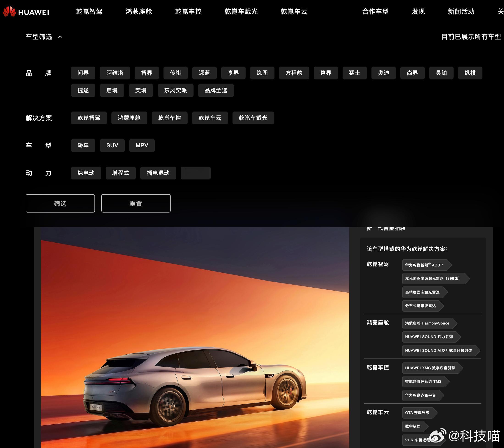Pick the SUV vehicle type
504x448 pixels.
coord(112,145)
